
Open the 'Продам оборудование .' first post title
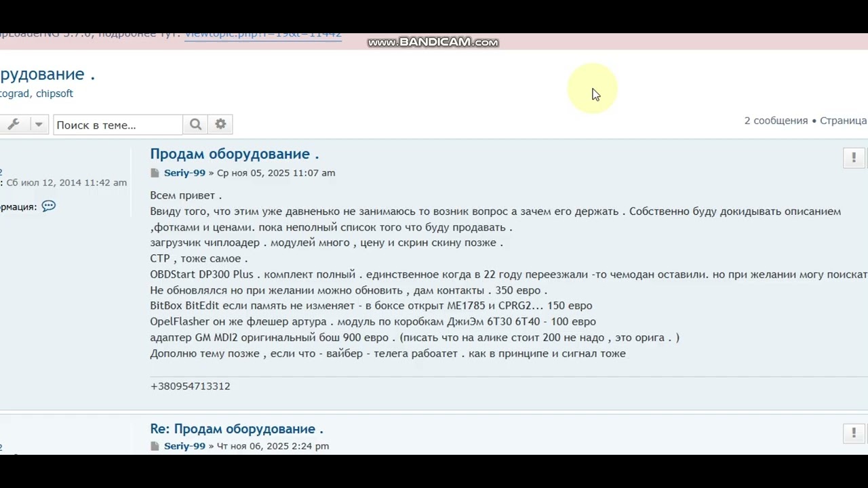click(235, 154)
